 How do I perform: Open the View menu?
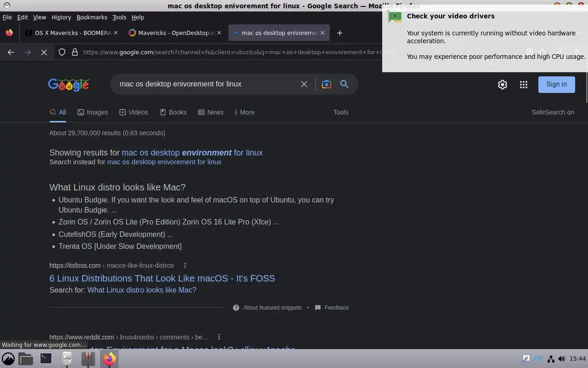click(40, 17)
